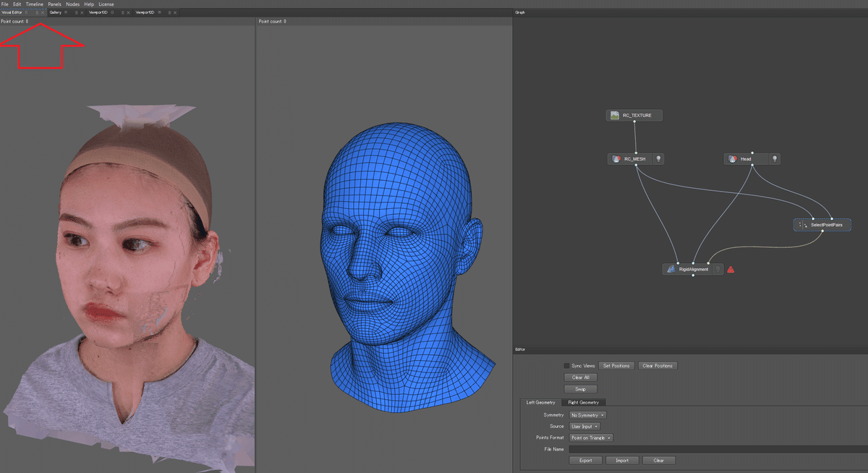Open the Symmetry dropdown
Image resolution: width=868 pixels, height=473 pixels.
[x=587, y=415]
